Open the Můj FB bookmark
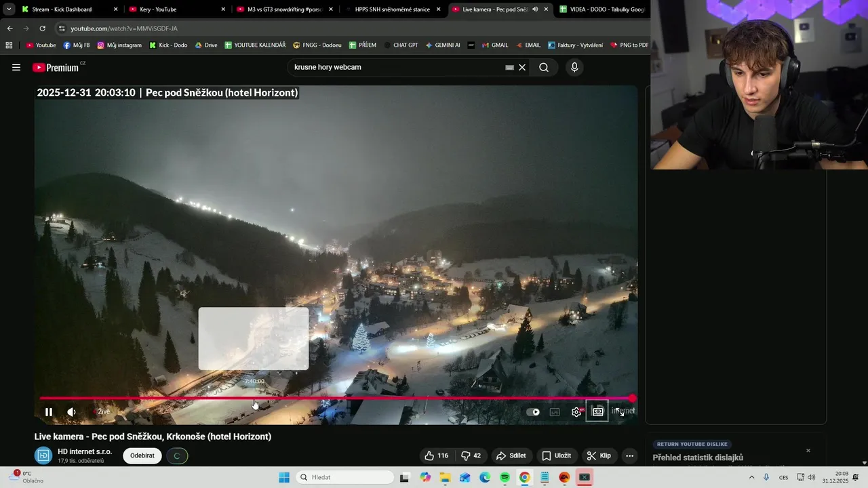Viewport: 868px width, 488px height. click(x=77, y=45)
